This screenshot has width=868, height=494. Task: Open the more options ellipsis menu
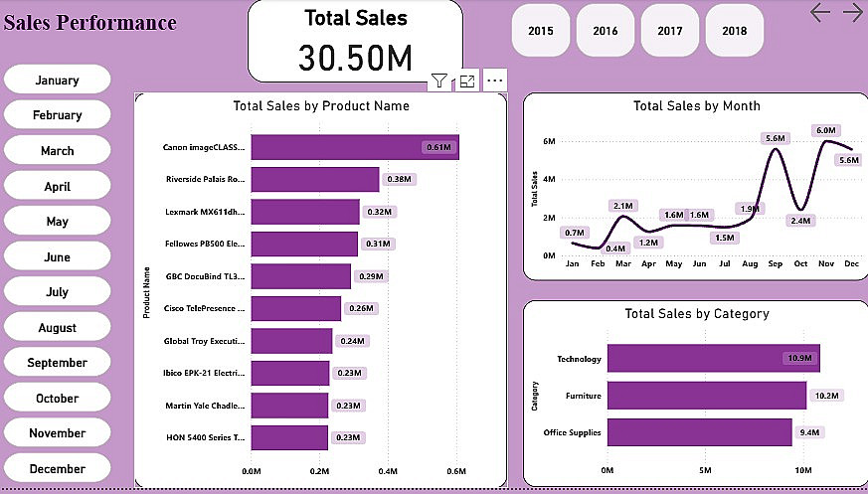coord(495,82)
